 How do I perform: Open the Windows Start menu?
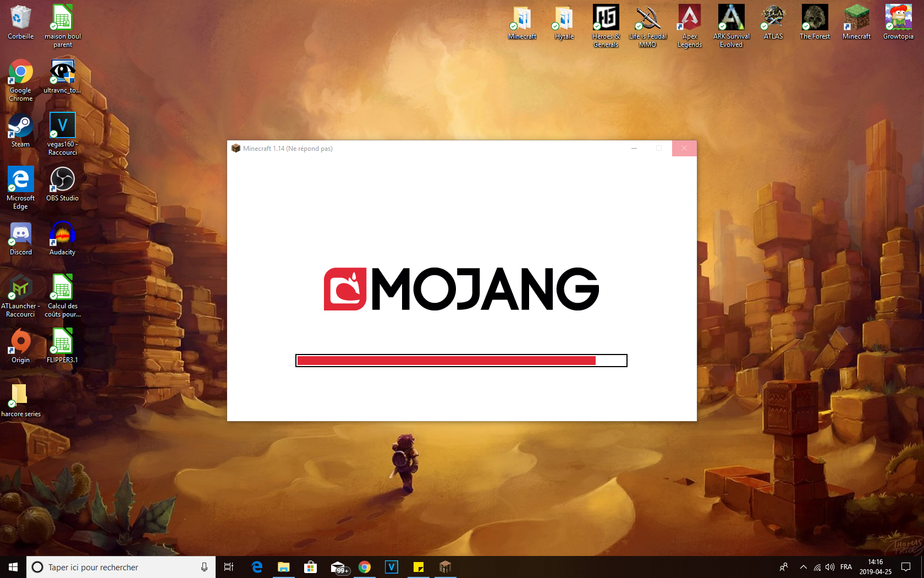[x=13, y=567]
